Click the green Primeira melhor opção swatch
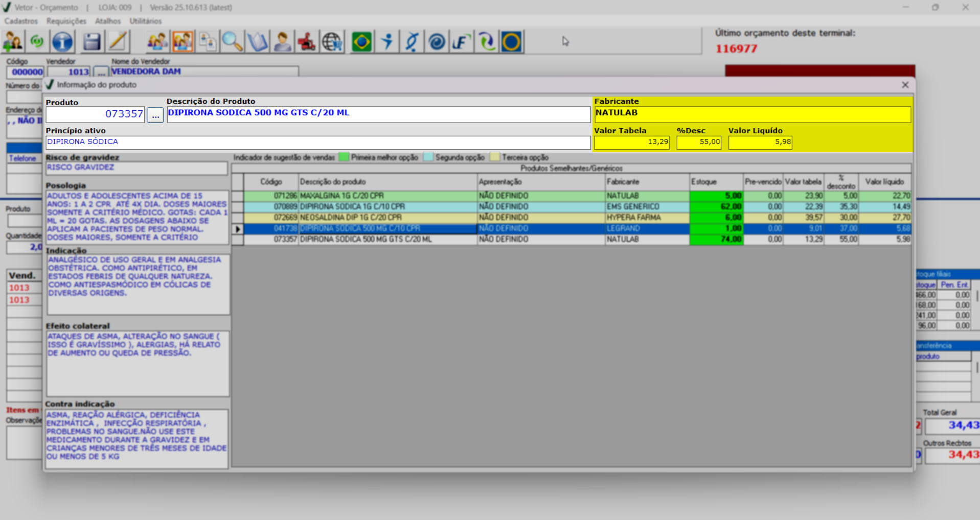This screenshot has width=980, height=520. (344, 157)
